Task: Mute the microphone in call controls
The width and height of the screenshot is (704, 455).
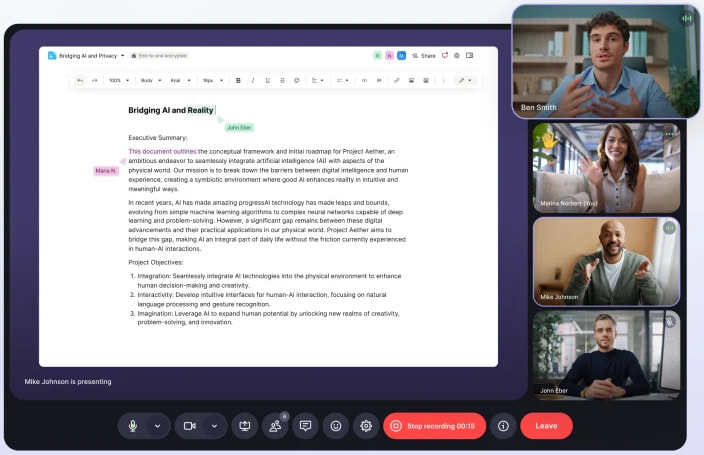Action: pyautogui.click(x=132, y=426)
